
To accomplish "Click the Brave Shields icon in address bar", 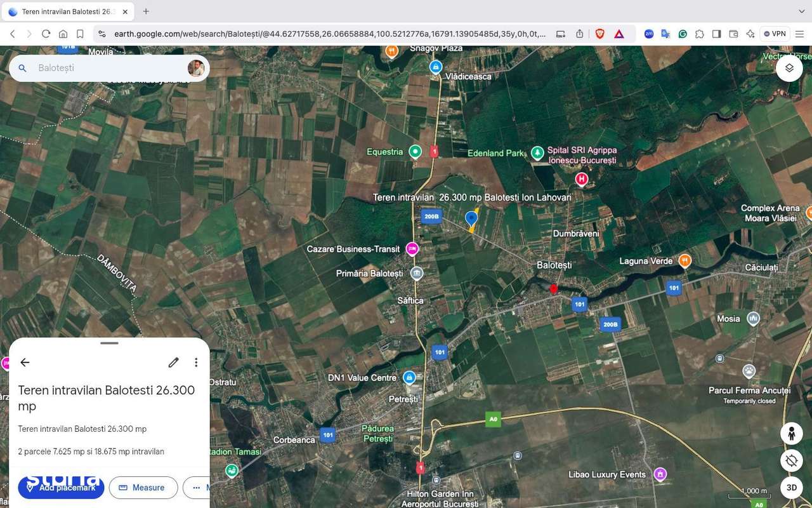I will point(599,34).
